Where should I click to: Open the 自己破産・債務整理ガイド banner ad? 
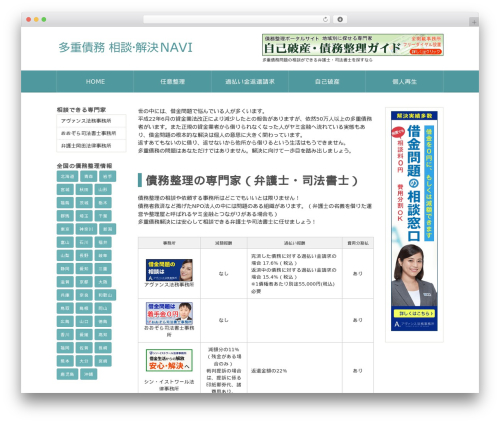(x=353, y=45)
